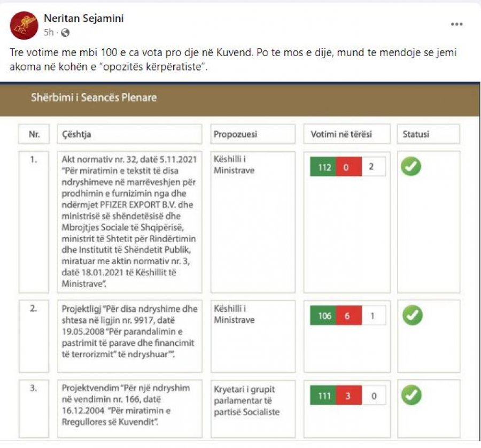481x448 pixels.
Task: Open the Projektligj nr. 9917 issue text
Action: [130, 331]
